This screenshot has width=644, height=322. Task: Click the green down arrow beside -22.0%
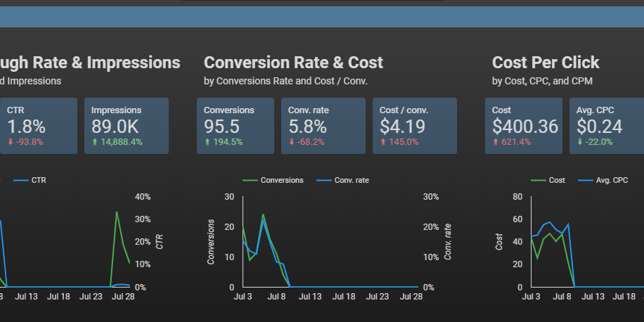[580, 141]
